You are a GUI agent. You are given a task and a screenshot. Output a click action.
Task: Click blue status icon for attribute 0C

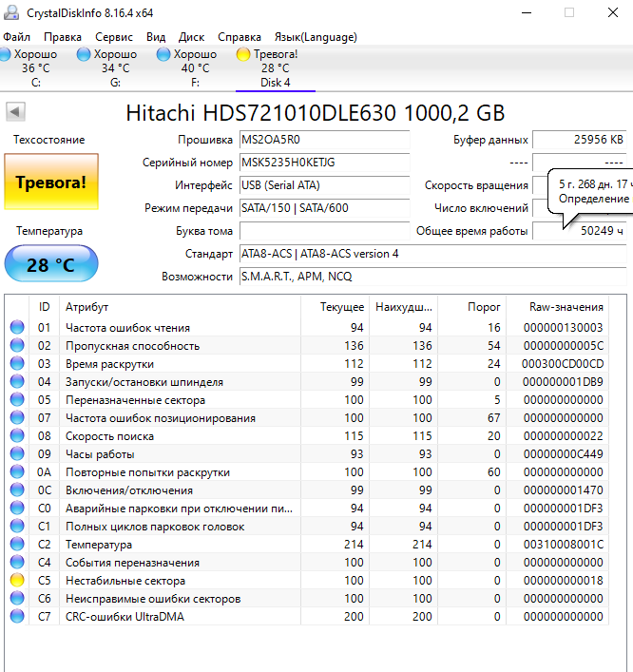click(x=17, y=490)
